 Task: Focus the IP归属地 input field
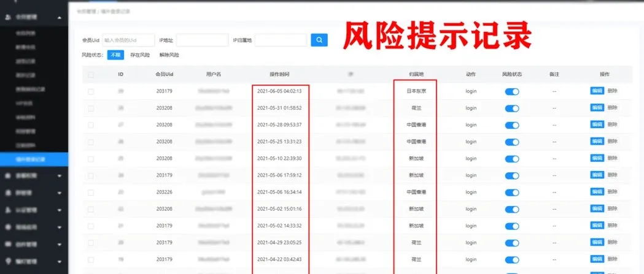pos(281,40)
